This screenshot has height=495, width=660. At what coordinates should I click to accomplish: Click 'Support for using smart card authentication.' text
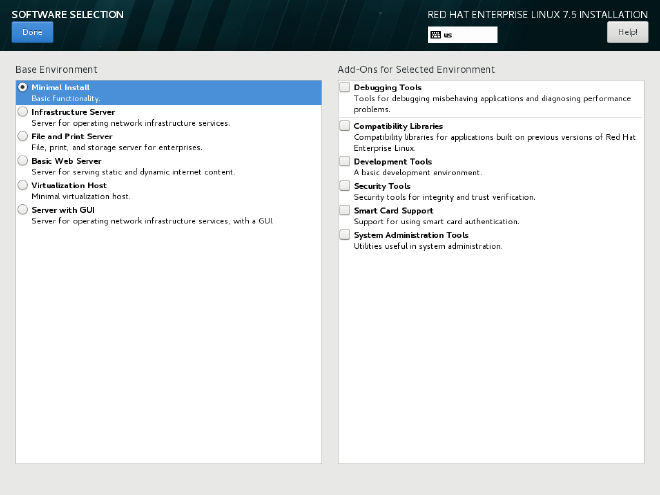(436, 221)
